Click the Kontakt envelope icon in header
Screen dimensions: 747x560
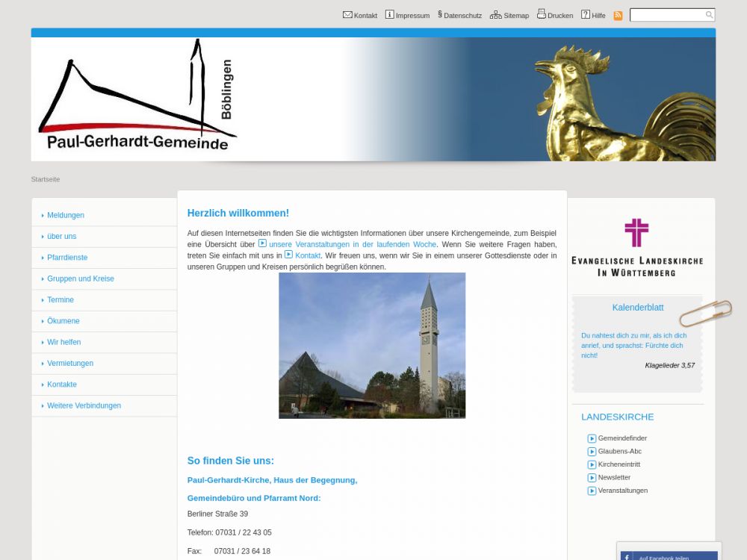coord(347,14)
